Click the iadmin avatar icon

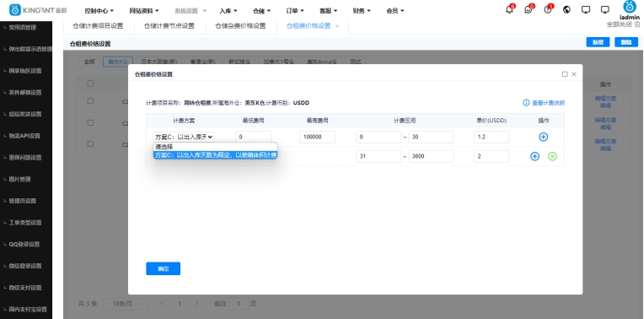click(x=630, y=7)
